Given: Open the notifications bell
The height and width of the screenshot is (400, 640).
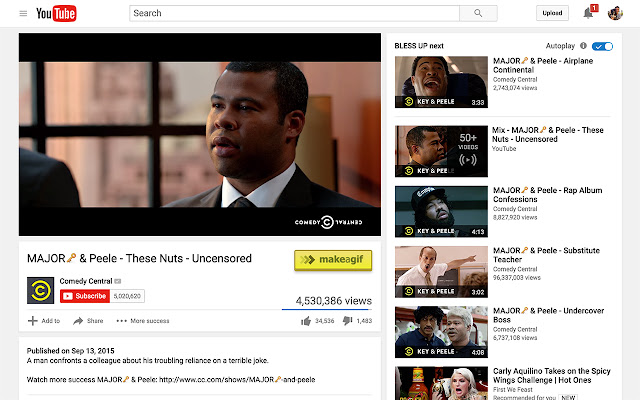Looking at the screenshot, I should [588, 13].
